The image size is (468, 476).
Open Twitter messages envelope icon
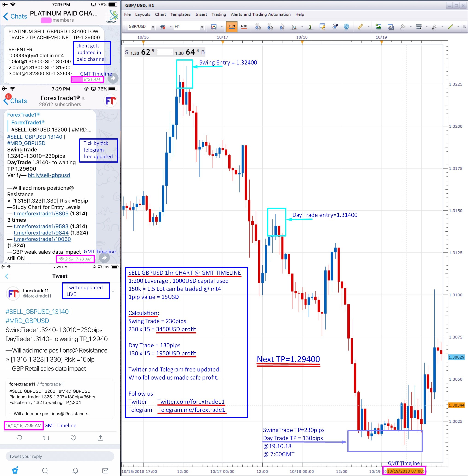tap(105, 471)
